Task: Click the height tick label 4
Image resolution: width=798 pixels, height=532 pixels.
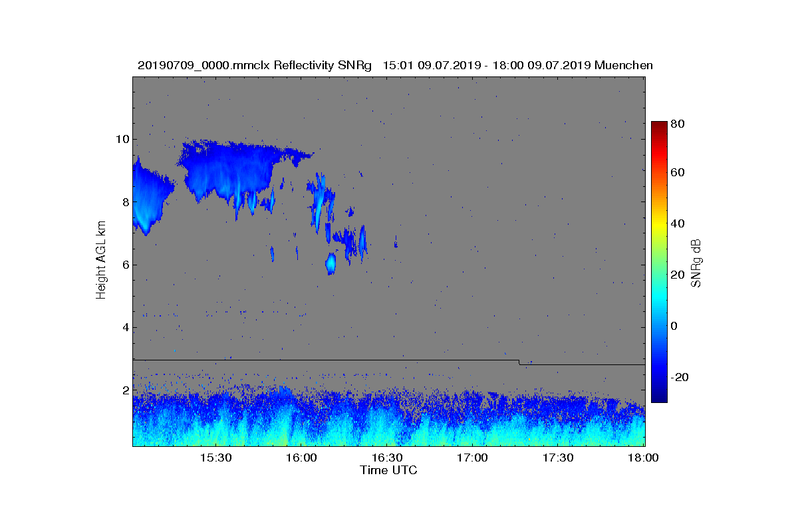Action: (x=124, y=327)
